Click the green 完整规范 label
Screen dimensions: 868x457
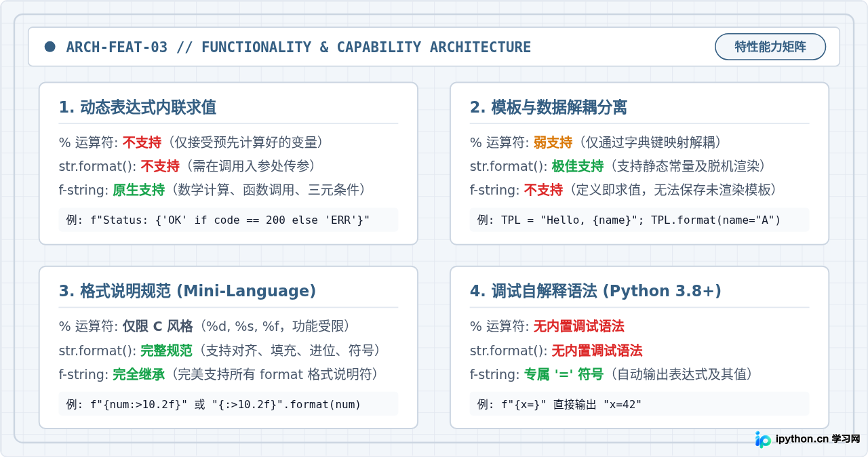coord(167,351)
